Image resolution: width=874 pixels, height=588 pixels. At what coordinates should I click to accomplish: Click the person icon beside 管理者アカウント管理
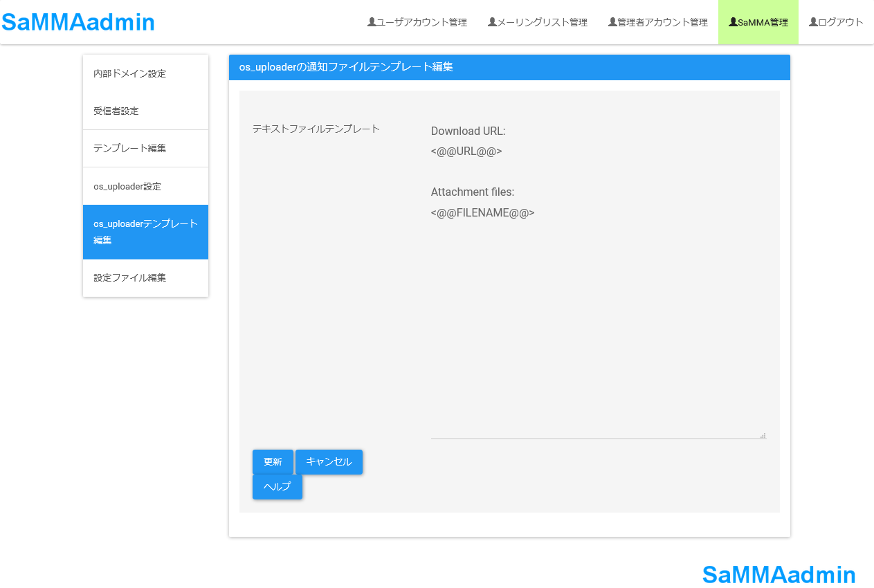coord(612,22)
